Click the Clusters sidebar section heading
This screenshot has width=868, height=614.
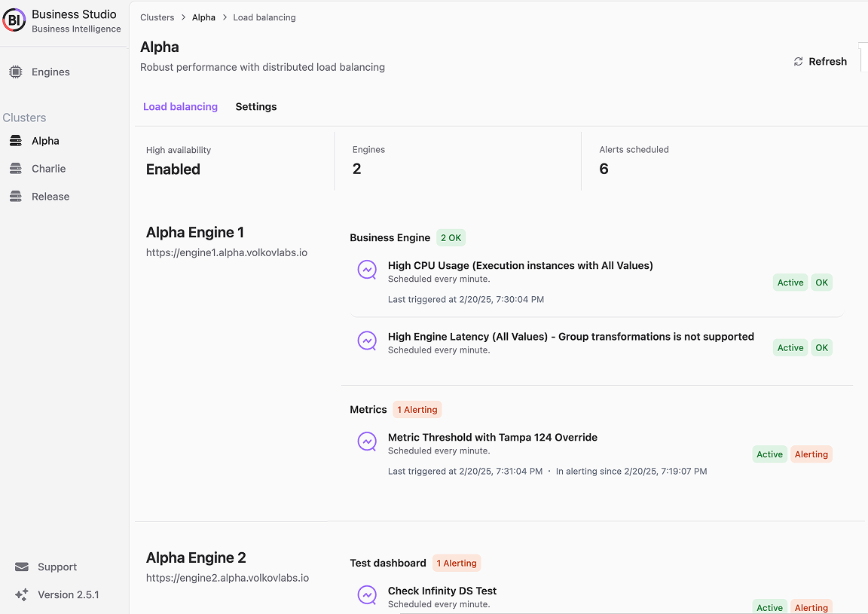tap(24, 118)
